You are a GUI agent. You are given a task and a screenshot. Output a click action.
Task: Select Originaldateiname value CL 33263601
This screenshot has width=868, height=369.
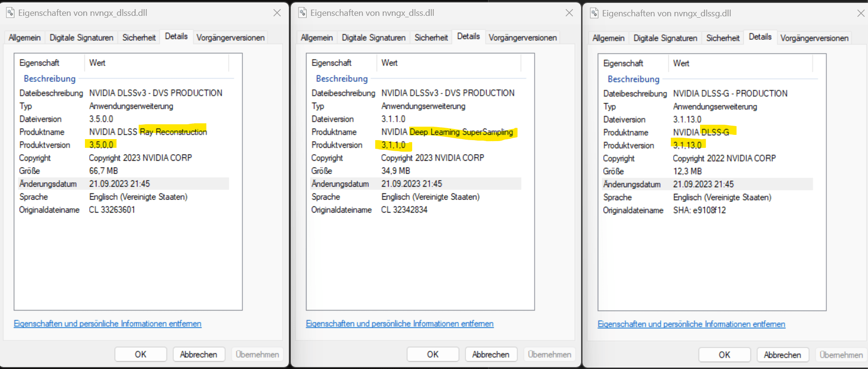pyautogui.click(x=112, y=209)
